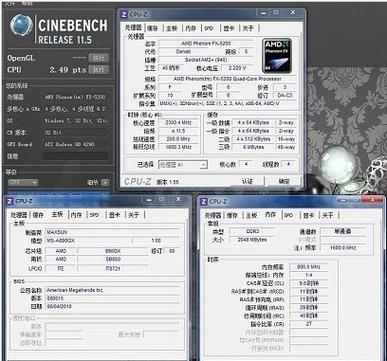Switch to the About tab in top CPU-Z

click(x=248, y=28)
